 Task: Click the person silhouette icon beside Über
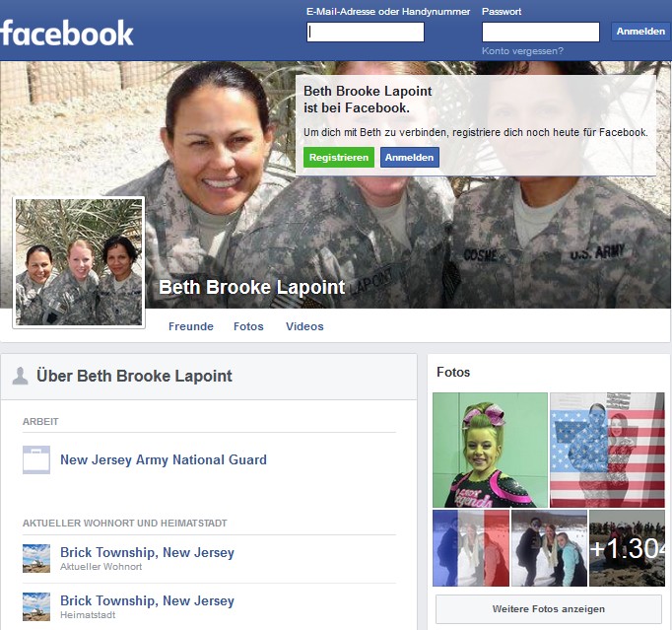tap(20, 376)
